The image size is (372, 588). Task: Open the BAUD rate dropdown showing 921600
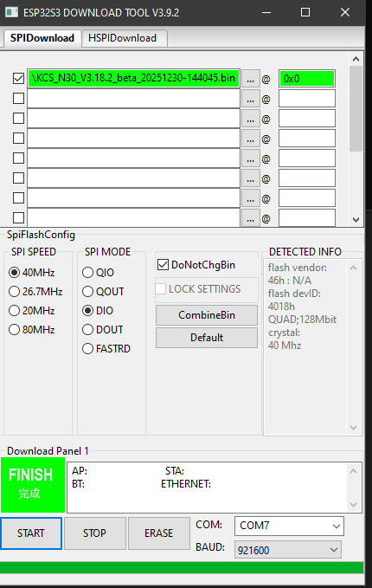pyautogui.click(x=288, y=550)
